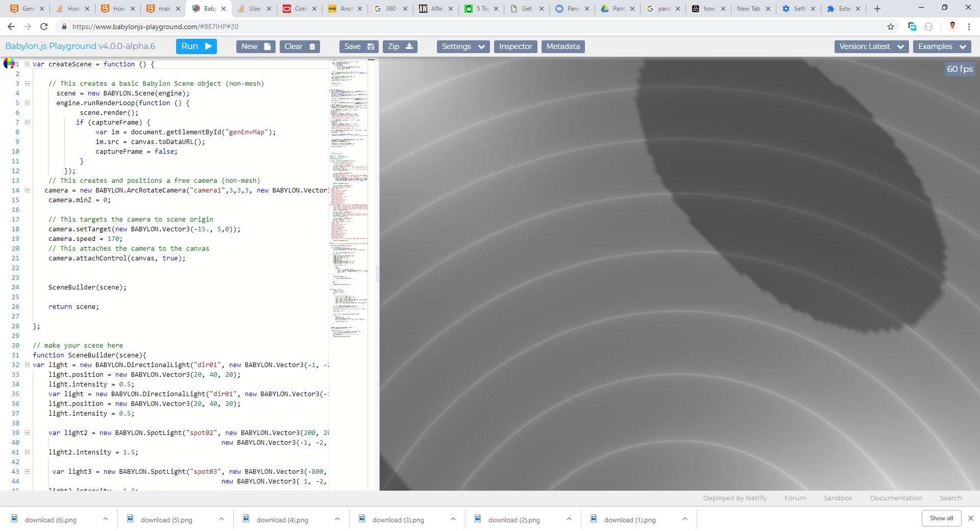Click the 'SceneBuilder(scene);' code line
The width and height of the screenshot is (980, 531).
pyautogui.click(x=87, y=287)
